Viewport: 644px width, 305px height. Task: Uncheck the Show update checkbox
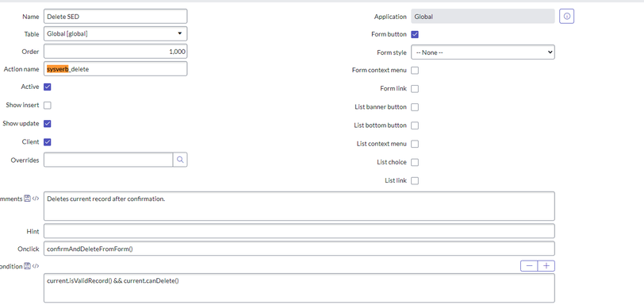tap(48, 124)
